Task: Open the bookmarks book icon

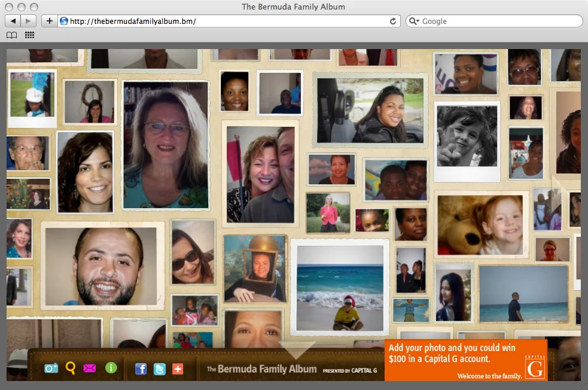Action: pos(11,35)
